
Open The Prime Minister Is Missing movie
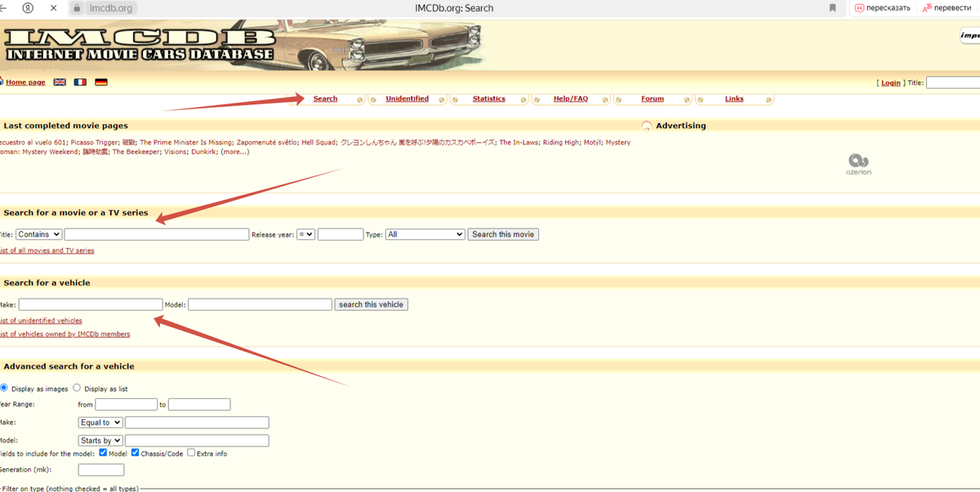pos(186,142)
